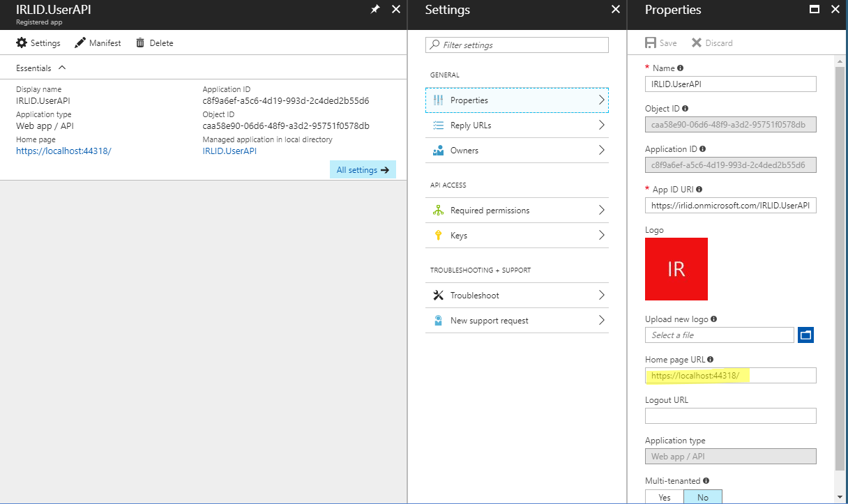Click the Object ID value in Essentials
This screenshot has width=848, height=504.
pyautogui.click(x=286, y=125)
